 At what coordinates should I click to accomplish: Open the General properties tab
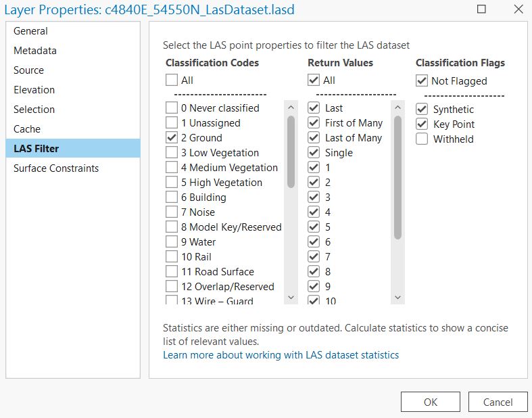[30, 31]
